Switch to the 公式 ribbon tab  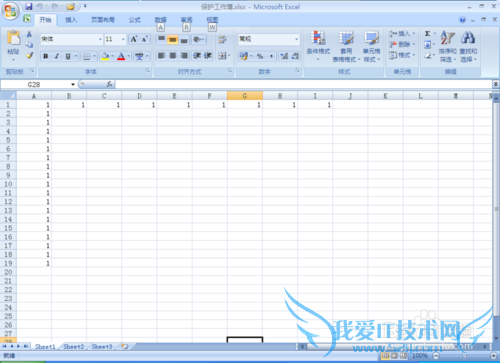[x=135, y=20]
